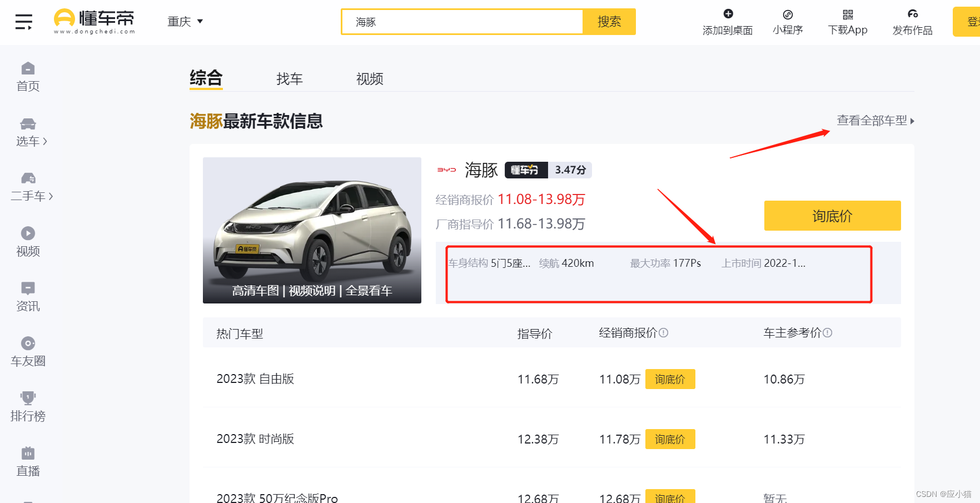Click the 车身结构 5门5座 spec
This screenshot has height=503, width=980.
pyautogui.click(x=490, y=263)
